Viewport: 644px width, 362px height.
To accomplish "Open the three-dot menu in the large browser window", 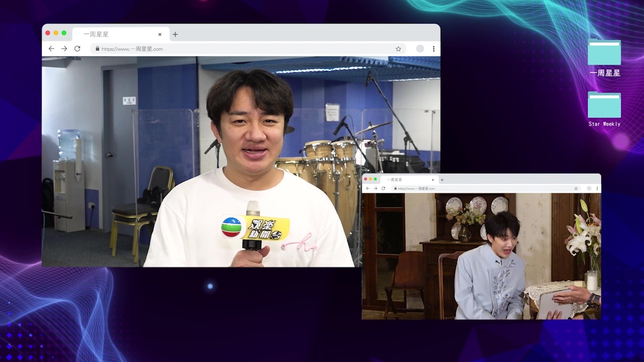I will pyautogui.click(x=433, y=49).
